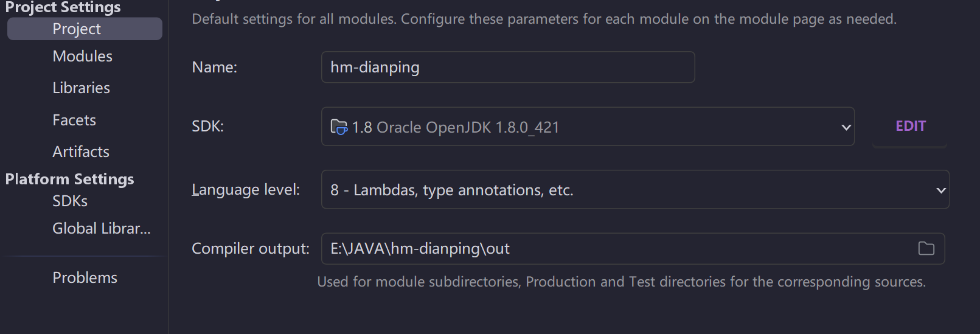
Task: Click the JDK folder icon in SDK field
Action: coord(338,127)
